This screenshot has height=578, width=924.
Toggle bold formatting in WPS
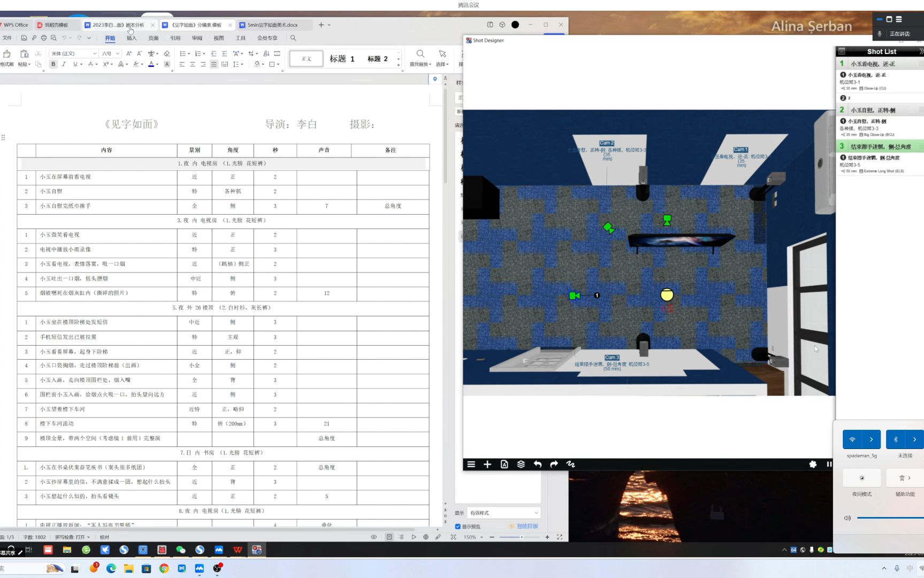click(x=53, y=64)
